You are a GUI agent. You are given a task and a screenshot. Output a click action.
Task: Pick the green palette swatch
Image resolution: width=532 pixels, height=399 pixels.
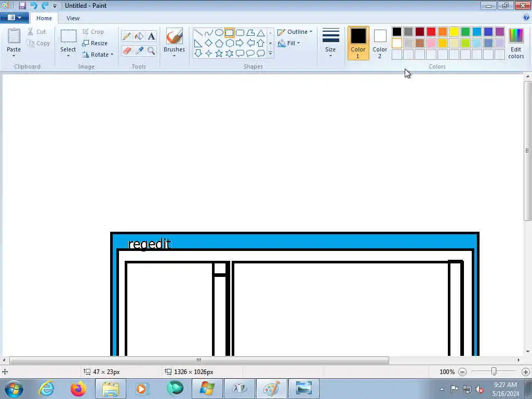(465, 32)
